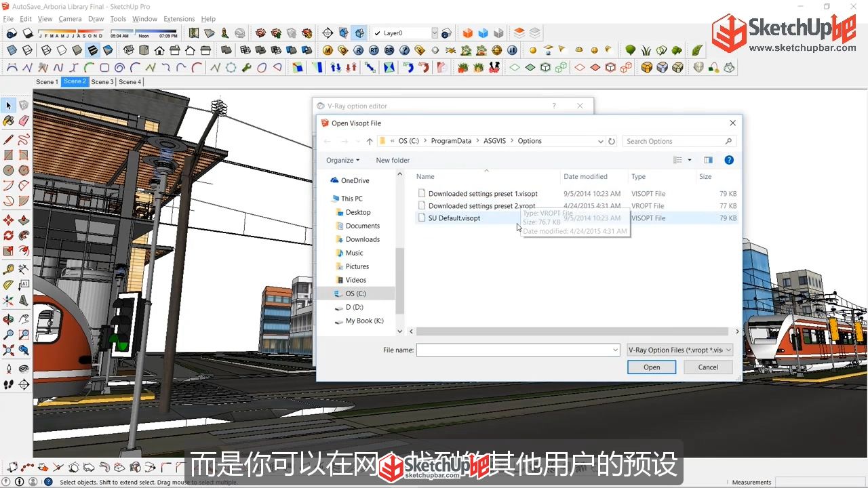The image size is (868, 488).
Task: Open the view options dropdown arrow
Action: 690,160
